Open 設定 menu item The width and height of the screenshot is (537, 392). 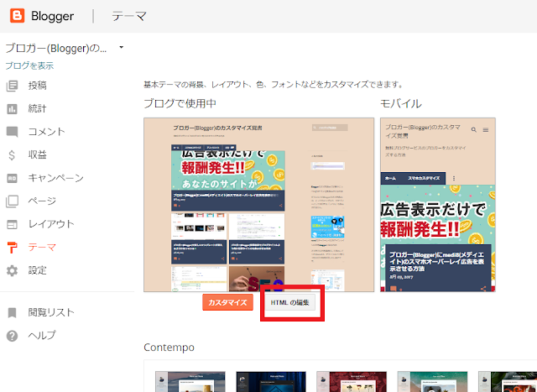[37, 270]
